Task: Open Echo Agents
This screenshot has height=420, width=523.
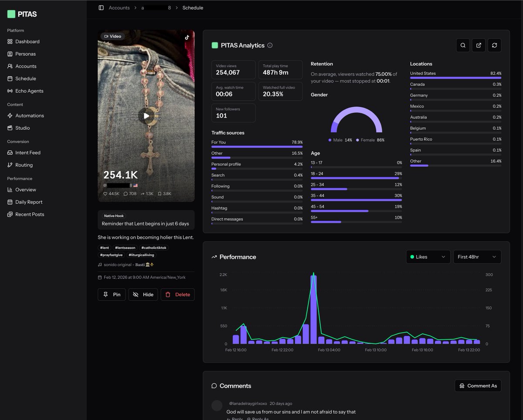Action: [x=29, y=91]
